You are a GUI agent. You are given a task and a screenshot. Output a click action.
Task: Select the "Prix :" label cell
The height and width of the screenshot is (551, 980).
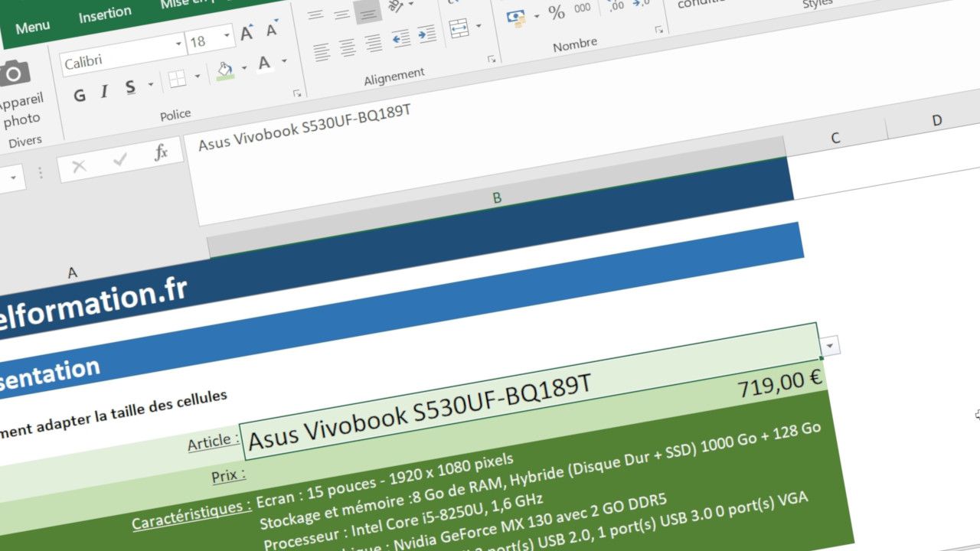tap(229, 476)
